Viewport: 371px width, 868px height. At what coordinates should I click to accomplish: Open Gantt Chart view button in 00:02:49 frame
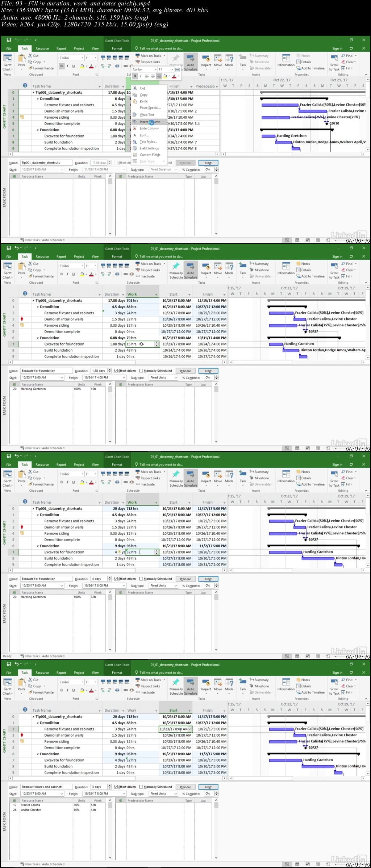point(8,478)
